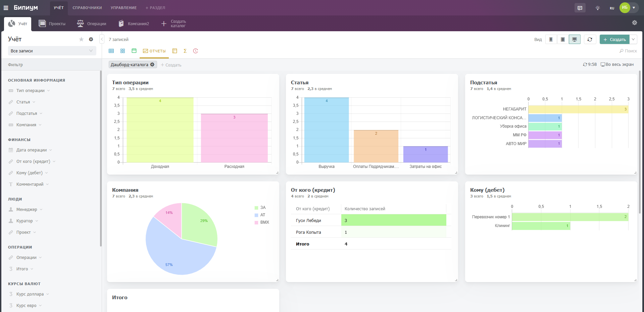Click the lightbulb hints icon
Viewport: 644px width, 312px height.
(598, 8)
